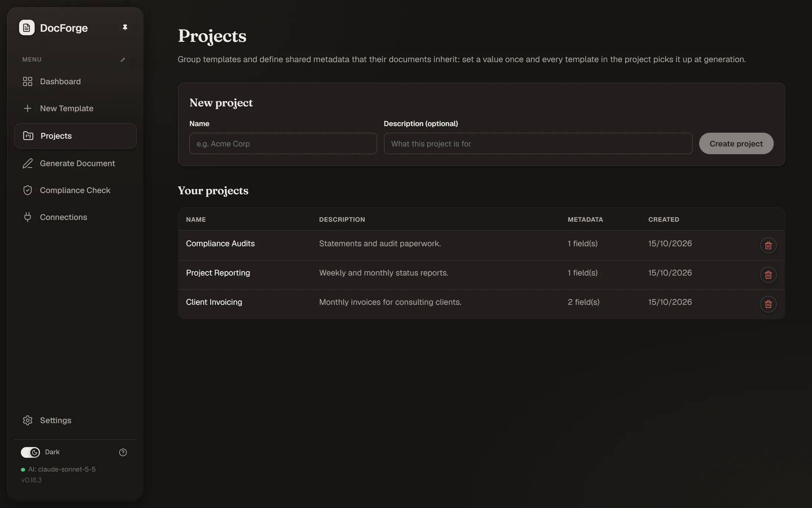This screenshot has width=812, height=508.
Task: Click the Dashboard grid icon
Action: click(28, 82)
